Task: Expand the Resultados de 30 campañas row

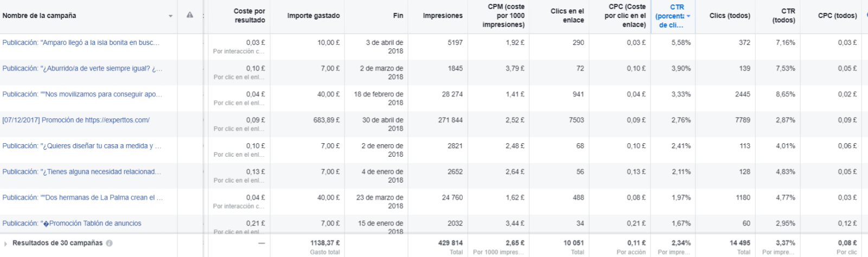Action: (5, 244)
